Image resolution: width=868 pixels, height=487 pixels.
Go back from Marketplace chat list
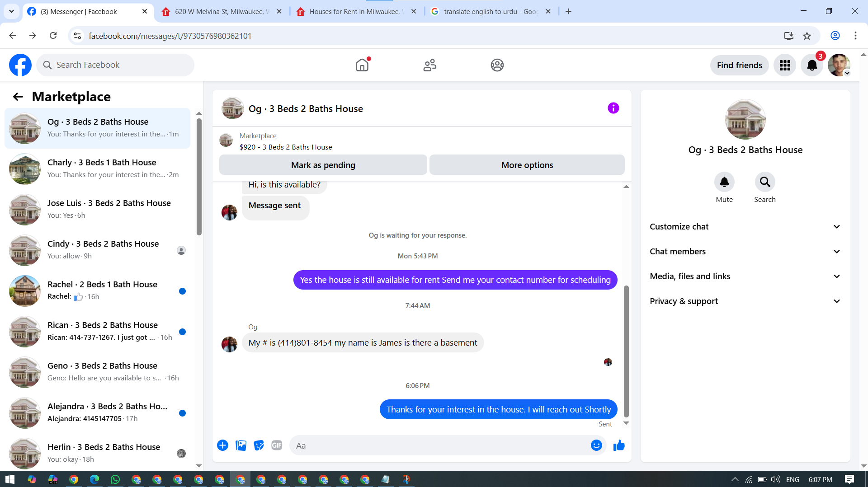coord(18,97)
